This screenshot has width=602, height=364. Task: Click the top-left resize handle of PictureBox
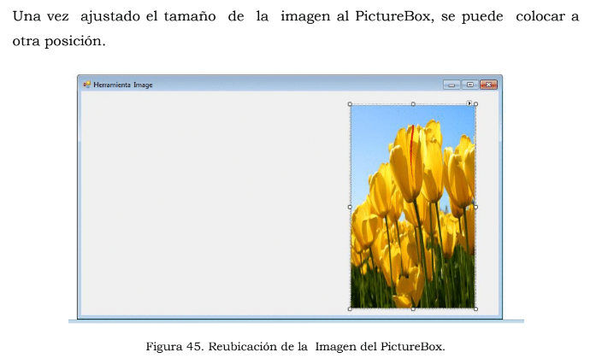tap(350, 104)
